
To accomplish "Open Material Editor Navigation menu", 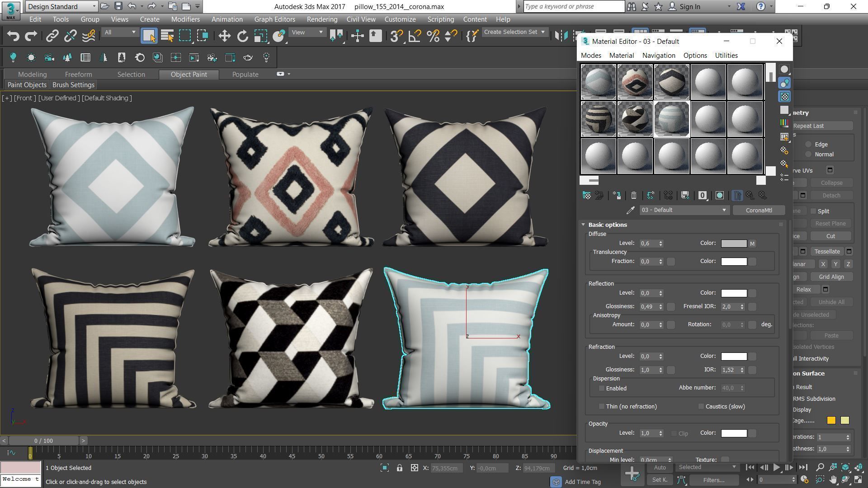I will click(659, 56).
